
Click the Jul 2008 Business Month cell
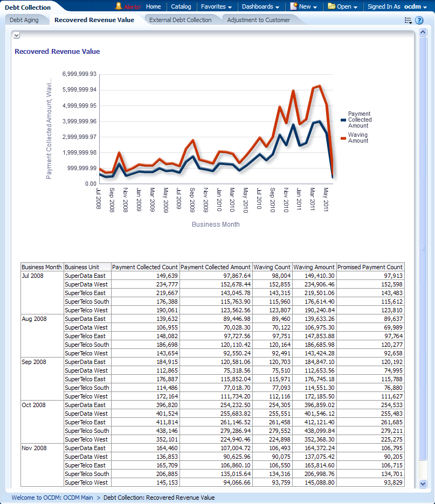(33, 276)
